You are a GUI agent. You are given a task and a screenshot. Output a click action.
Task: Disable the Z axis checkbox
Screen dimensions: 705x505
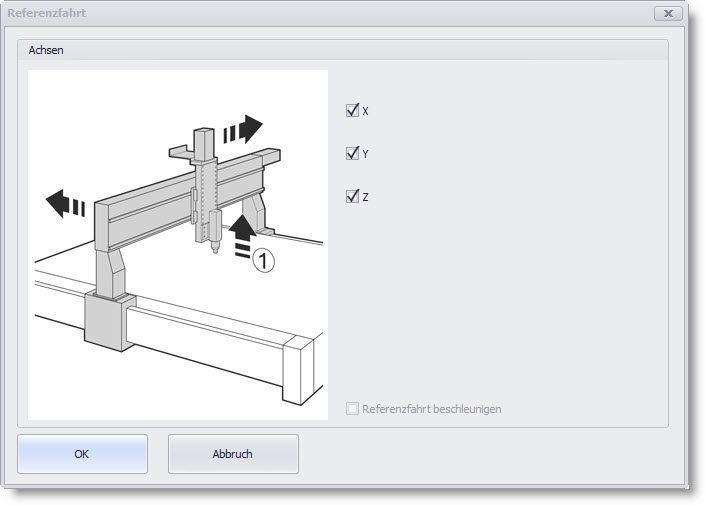click(352, 197)
